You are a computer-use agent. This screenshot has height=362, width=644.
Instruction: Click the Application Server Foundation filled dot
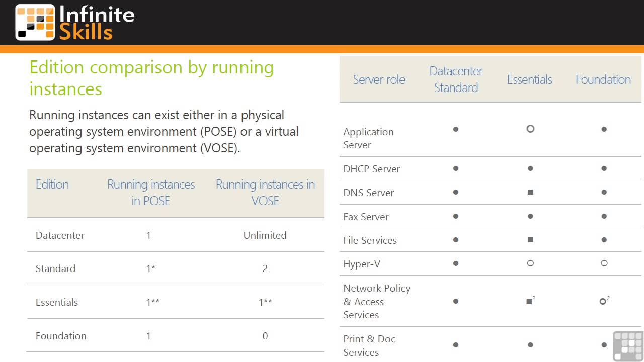pyautogui.click(x=604, y=129)
